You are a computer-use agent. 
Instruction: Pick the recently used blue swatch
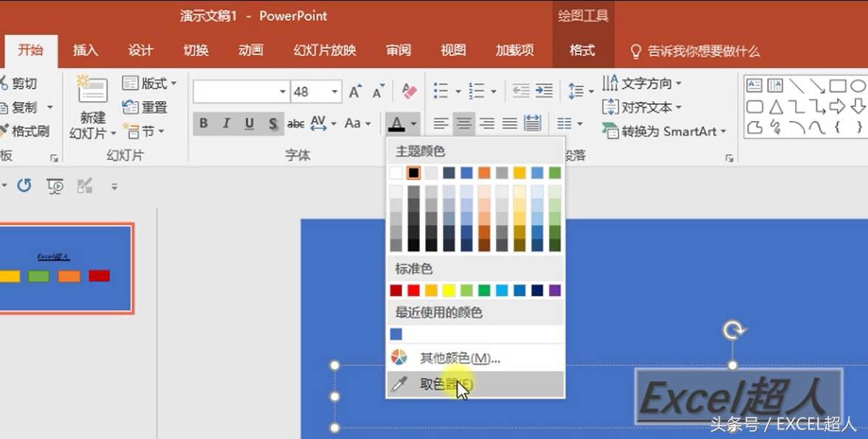(396, 333)
